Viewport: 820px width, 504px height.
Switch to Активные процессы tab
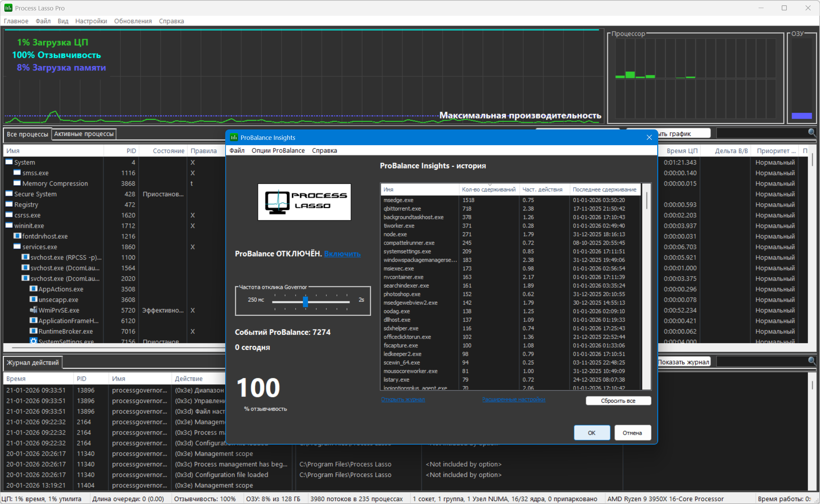pos(84,134)
